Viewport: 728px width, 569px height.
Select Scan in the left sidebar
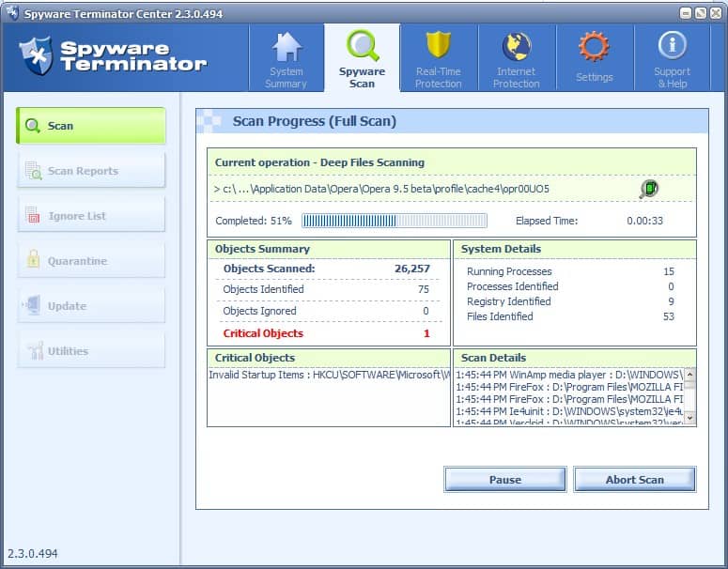[x=90, y=126]
